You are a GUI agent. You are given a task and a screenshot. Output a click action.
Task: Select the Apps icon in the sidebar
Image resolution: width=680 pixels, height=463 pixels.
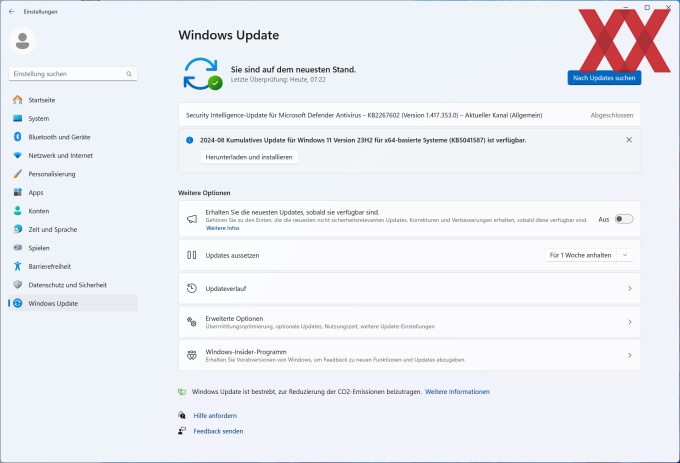[x=17, y=192]
